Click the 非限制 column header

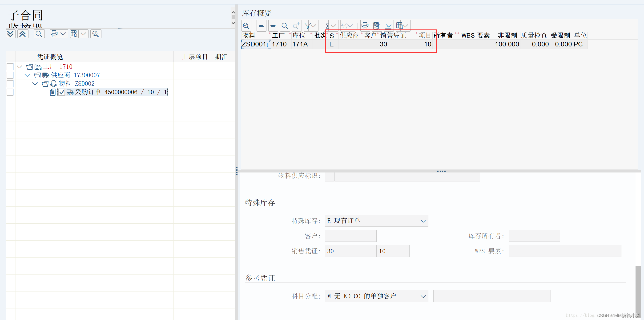point(507,36)
